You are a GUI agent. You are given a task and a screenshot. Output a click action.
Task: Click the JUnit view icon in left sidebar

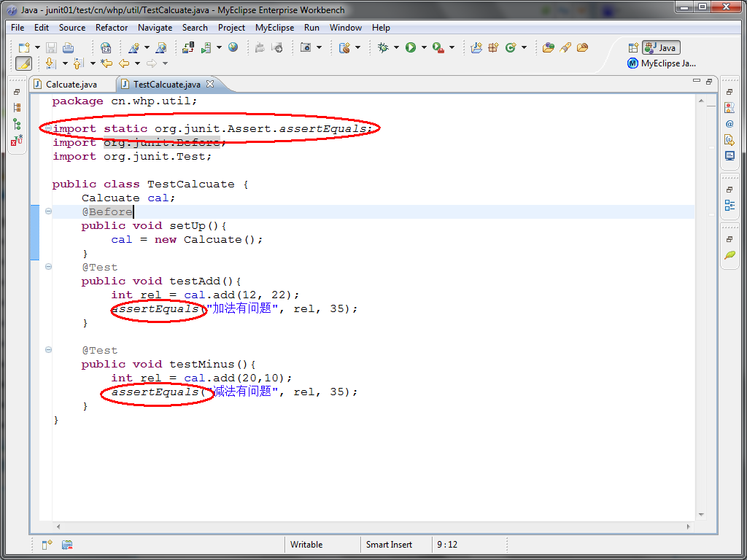(18, 141)
